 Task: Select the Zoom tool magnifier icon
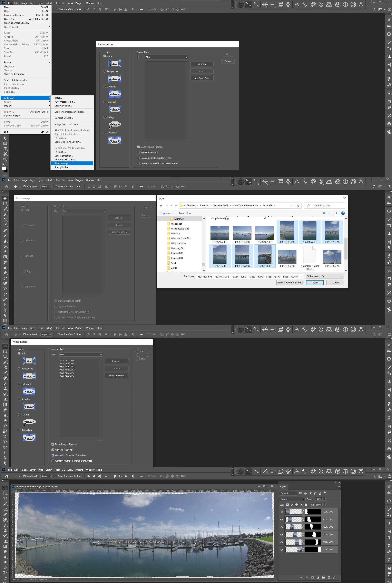[x=5, y=159]
